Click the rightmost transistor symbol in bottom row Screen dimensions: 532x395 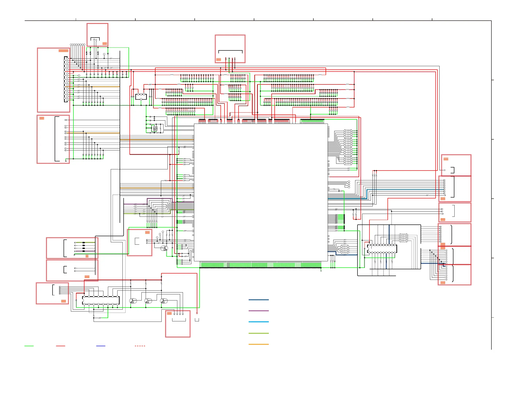[164, 301]
